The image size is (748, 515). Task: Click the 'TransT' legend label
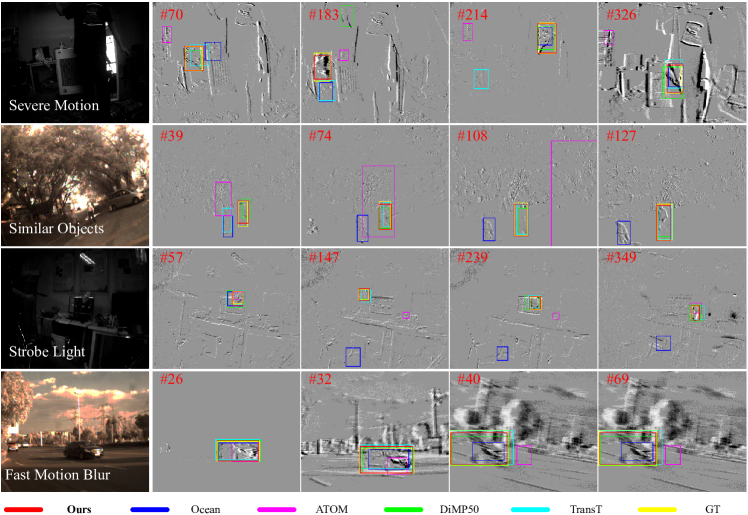tap(586, 509)
